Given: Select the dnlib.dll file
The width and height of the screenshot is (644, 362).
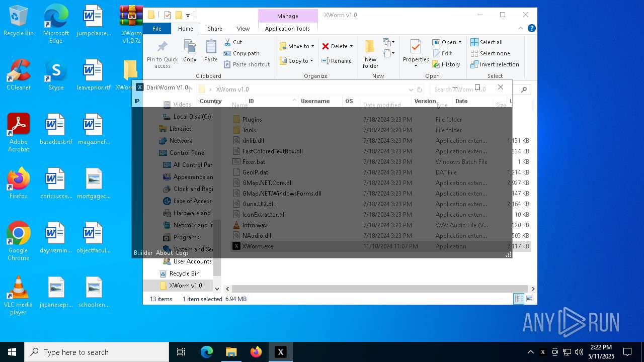Looking at the screenshot, I should (x=253, y=141).
